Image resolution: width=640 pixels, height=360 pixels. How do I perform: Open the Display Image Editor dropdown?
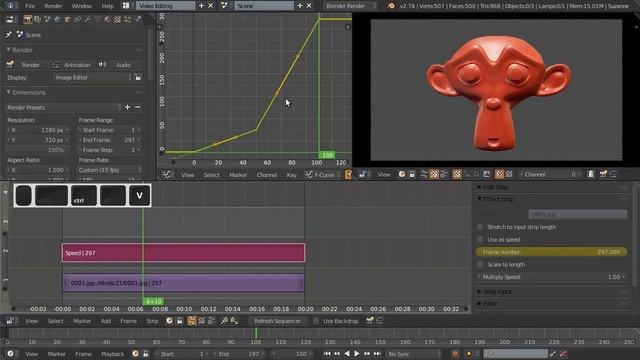point(93,77)
